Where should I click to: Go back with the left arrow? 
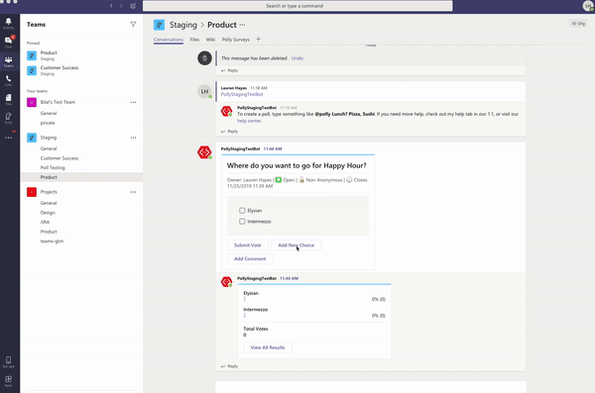tap(111, 6)
